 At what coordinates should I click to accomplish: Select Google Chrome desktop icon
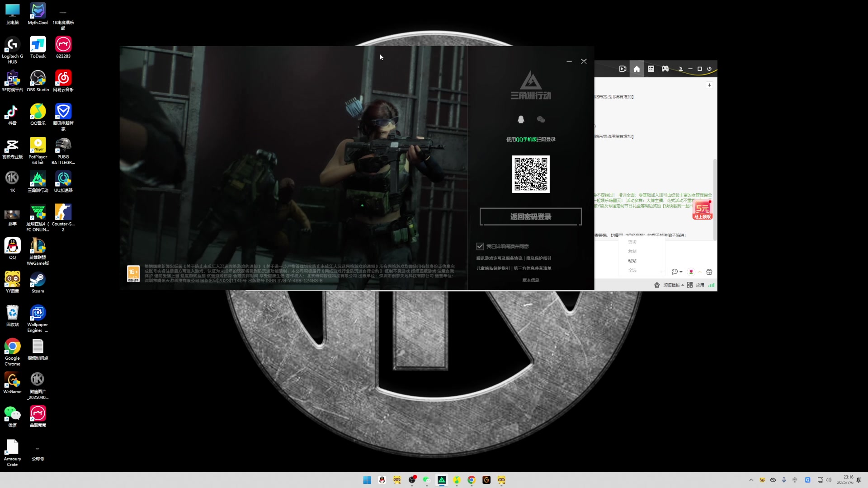[x=12, y=352]
